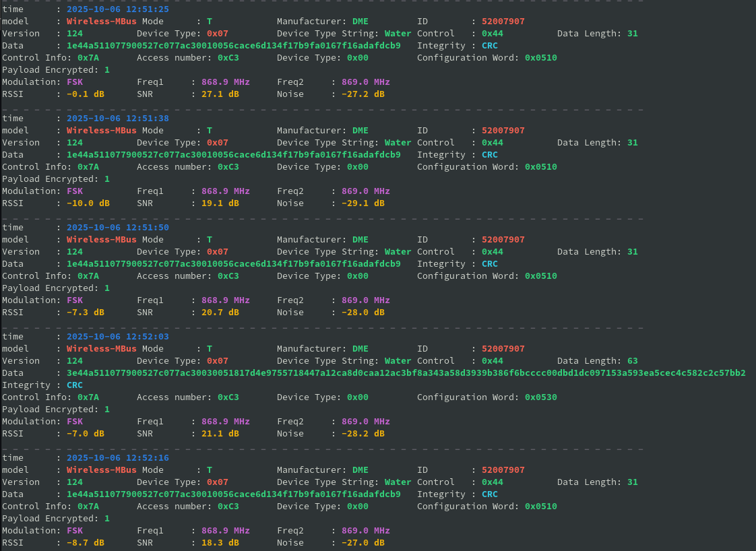This screenshot has height=551, width=756.
Task: Click the Noise value -28.2 dB
Action: click(x=363, y=434)
